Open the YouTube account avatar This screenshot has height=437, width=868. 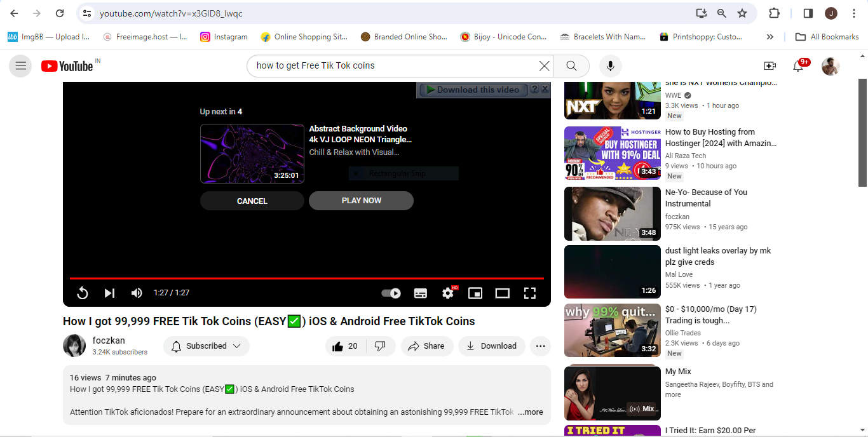click(831, 65)
